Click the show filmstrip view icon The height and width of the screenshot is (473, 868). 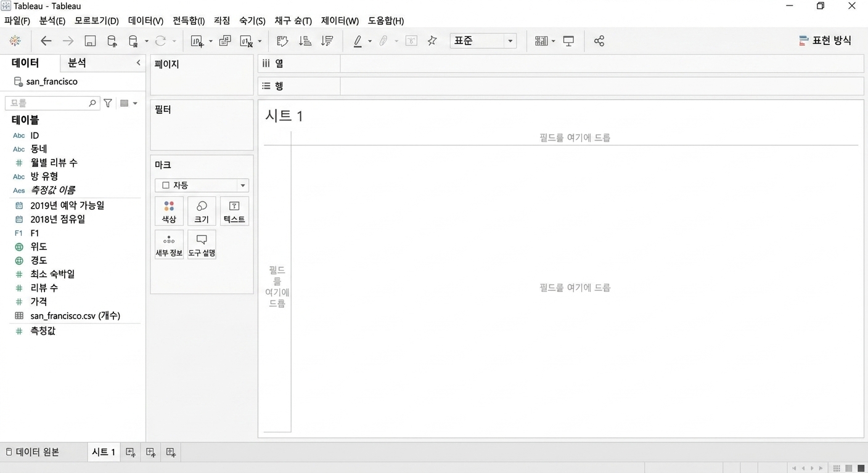849,469
